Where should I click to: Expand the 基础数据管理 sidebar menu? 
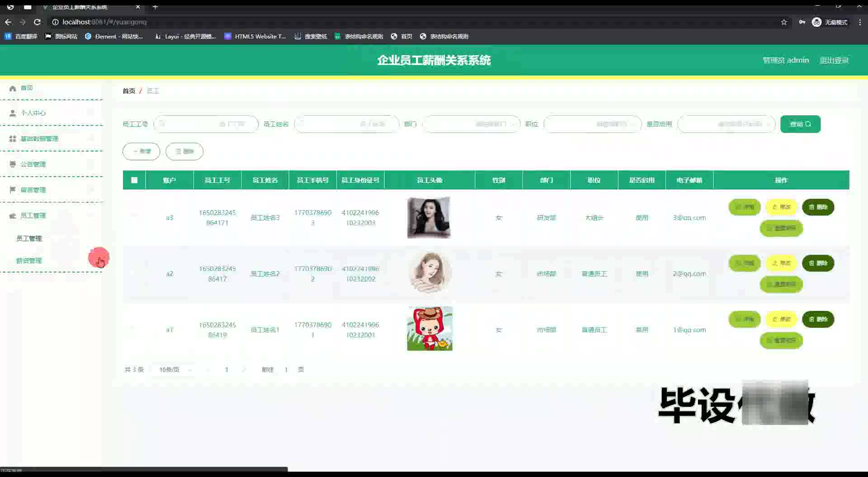point(52,139)
